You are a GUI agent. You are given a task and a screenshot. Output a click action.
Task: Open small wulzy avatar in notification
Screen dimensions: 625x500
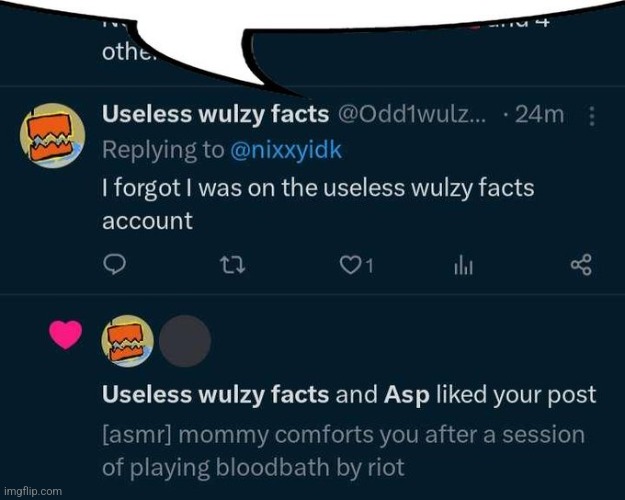click(128, 341)
